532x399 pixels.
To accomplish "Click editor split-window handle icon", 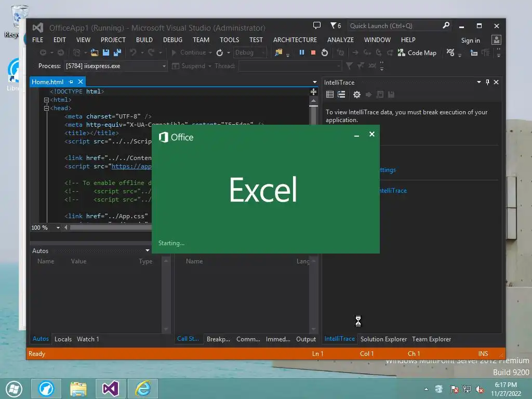I will tap(313, 91).
